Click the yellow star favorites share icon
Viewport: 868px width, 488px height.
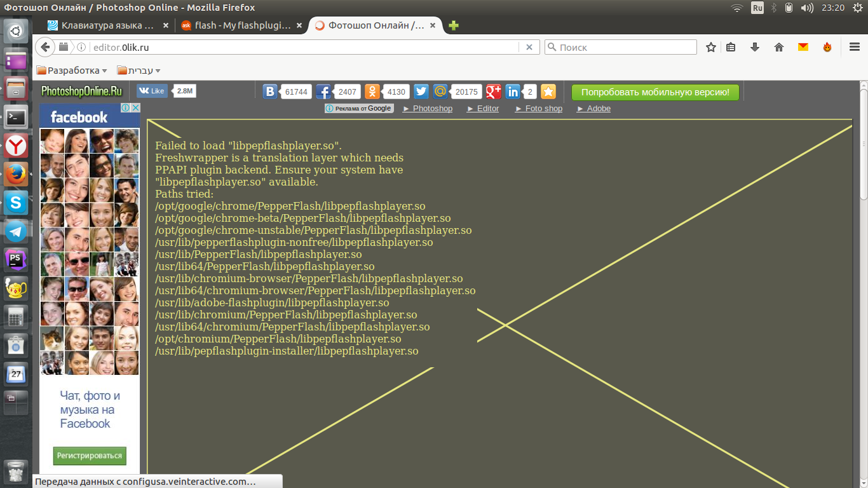click(x=548, y=91)
